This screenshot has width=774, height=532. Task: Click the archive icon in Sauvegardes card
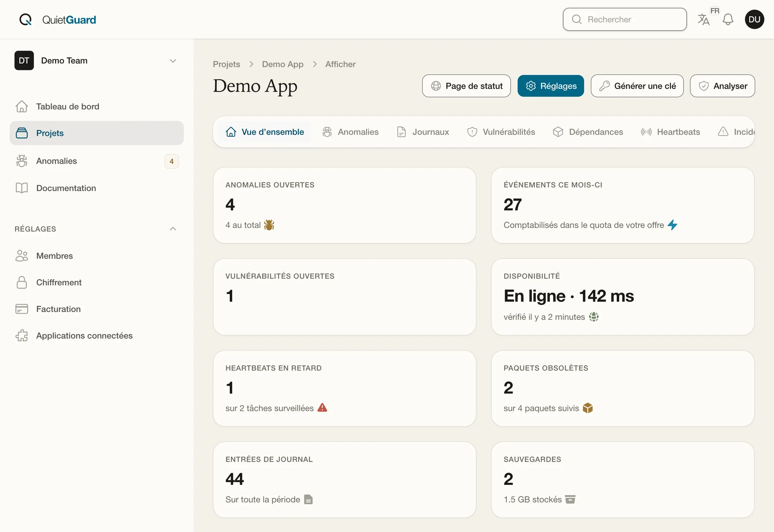tap(570, 499)
